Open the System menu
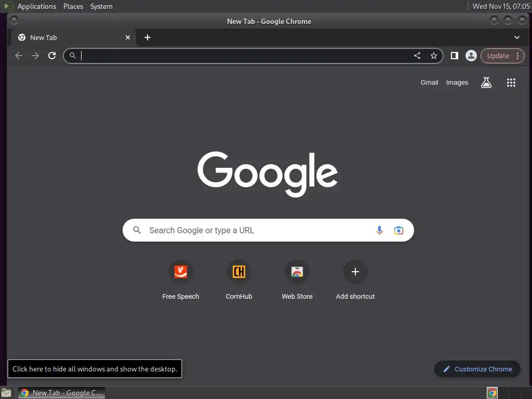532x399 pixels. (101, 6)
